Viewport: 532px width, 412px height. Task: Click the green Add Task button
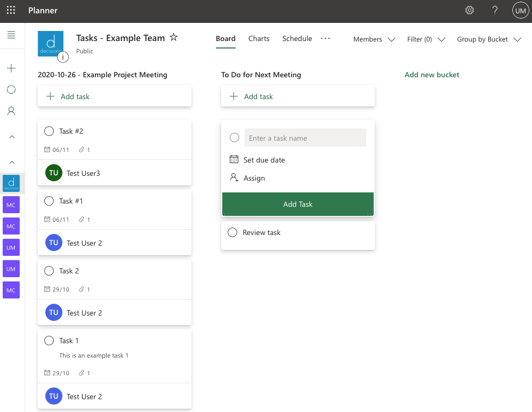pyautogui.click(x=298, y=204)
